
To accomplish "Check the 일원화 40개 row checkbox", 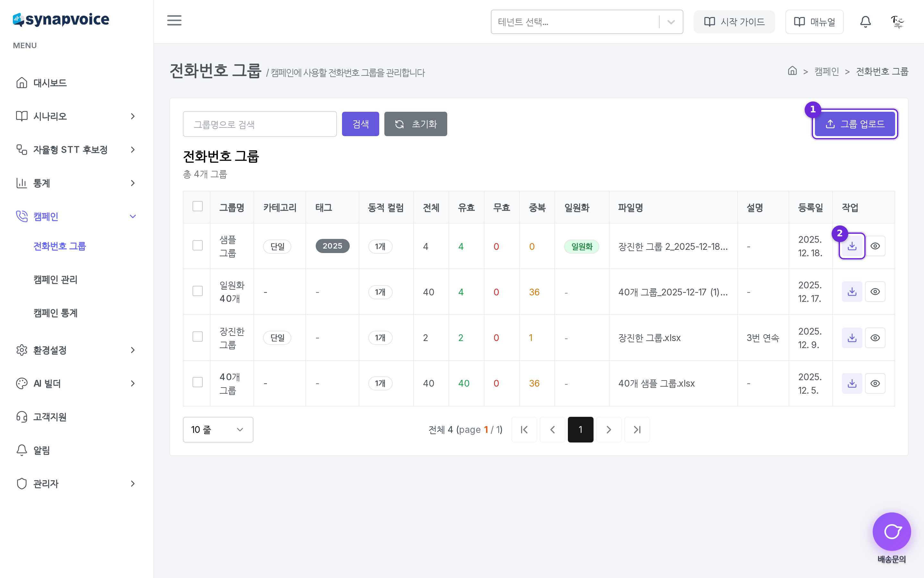I will pos(197,291).
